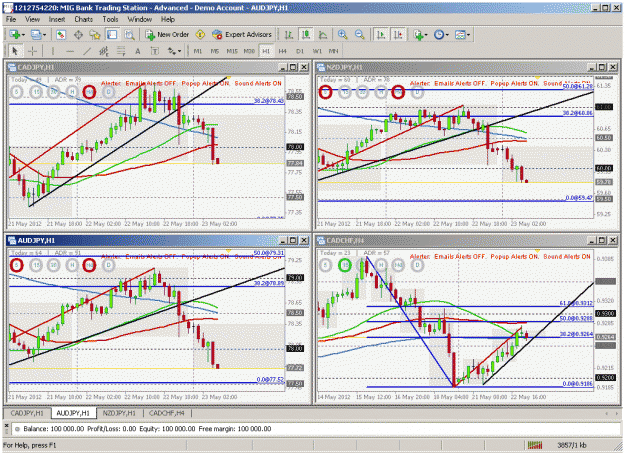This screenshot has width=625, height=453.
Task: Expand the Profiles dropdown arrow
Action: tap(44, 35)
